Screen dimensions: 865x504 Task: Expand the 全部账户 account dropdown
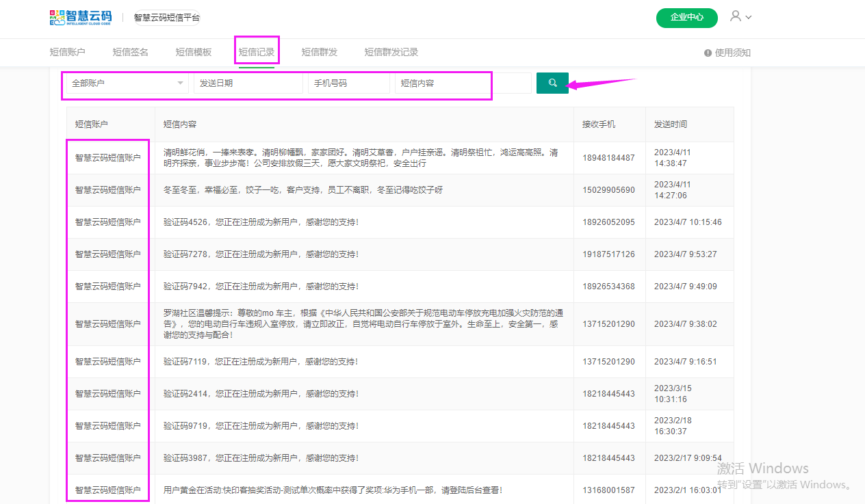click(x=127, y=83)
